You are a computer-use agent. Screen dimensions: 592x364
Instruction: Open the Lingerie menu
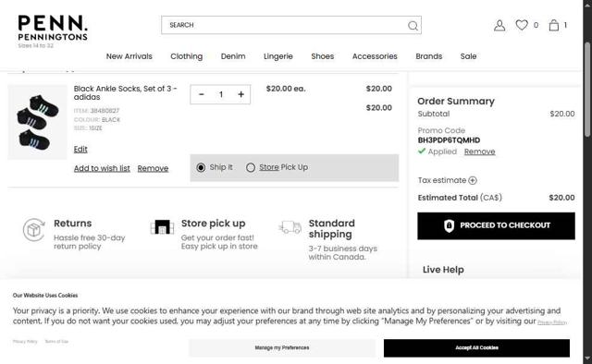[278, 56]
